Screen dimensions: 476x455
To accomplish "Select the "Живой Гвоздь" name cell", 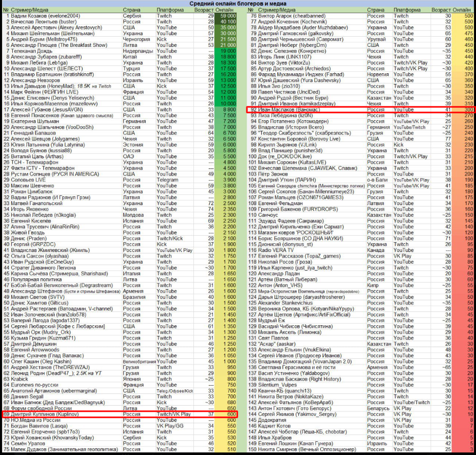I will (x=28, y=233).
